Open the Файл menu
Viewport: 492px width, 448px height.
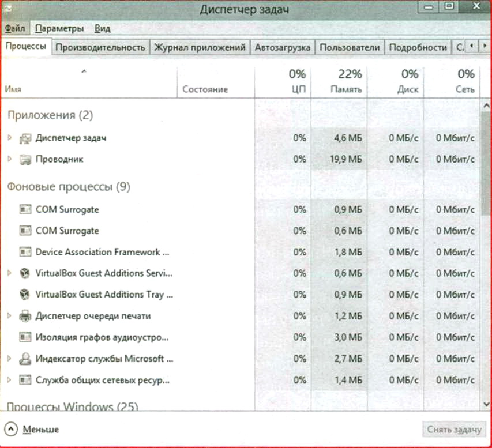pyautogui.click(x=15, y=28)
